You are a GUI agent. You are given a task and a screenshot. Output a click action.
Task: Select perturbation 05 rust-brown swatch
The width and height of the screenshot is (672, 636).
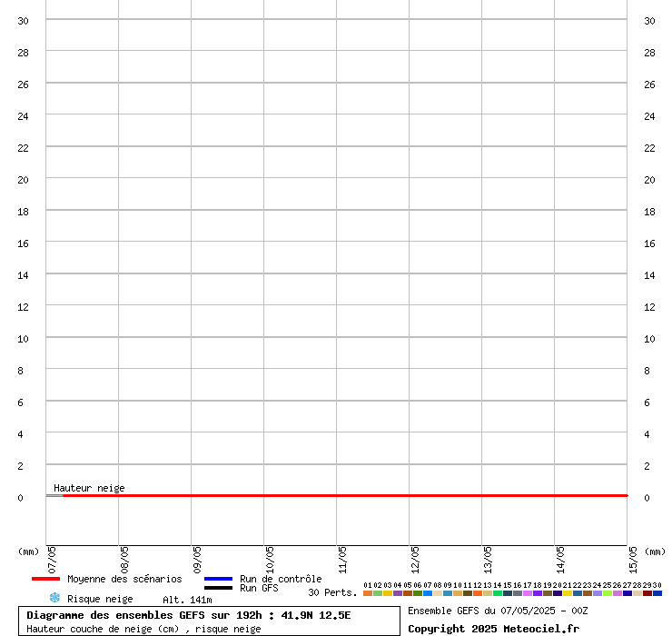[408, 593]
